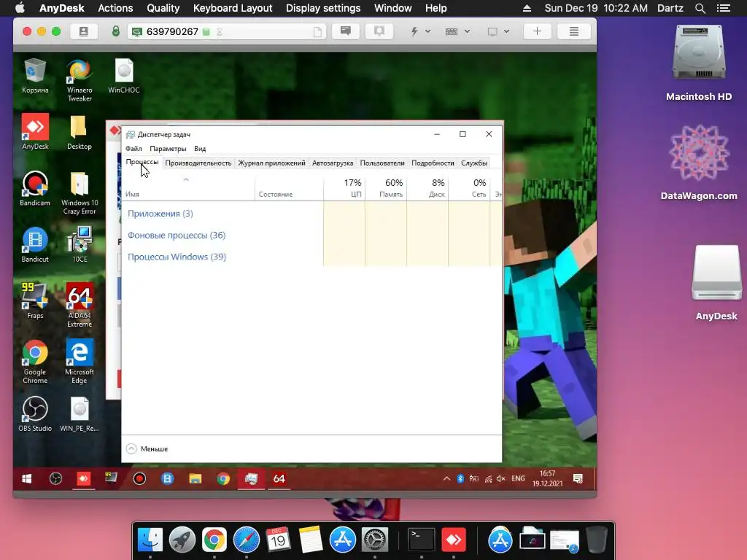Image resolution: width=747 pixels, height=560 pixels.
Task: Click the AIDA64 icon in Windows taskbar
Action: tap(279, 478)
